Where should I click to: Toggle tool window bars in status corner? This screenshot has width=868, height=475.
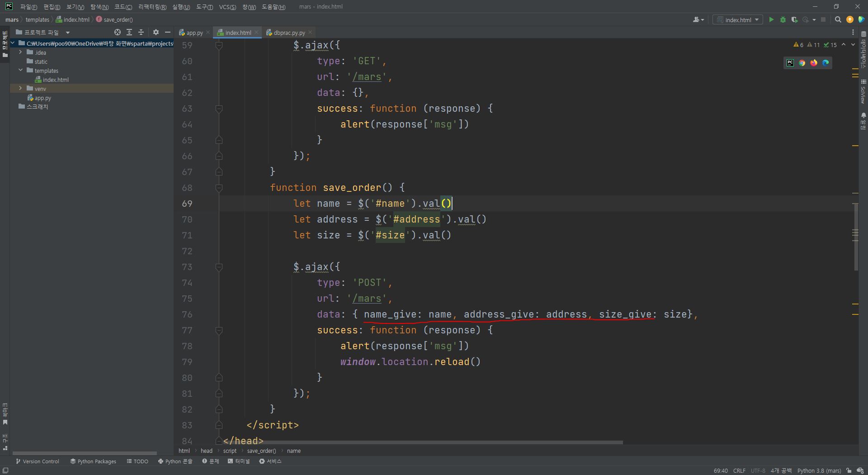[x=5, y=471]
